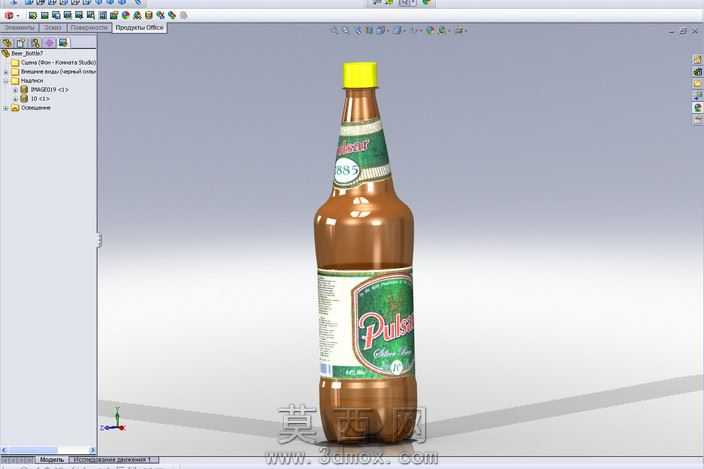Click the first green Render icon in the toolbar

(x=33, y=15)
